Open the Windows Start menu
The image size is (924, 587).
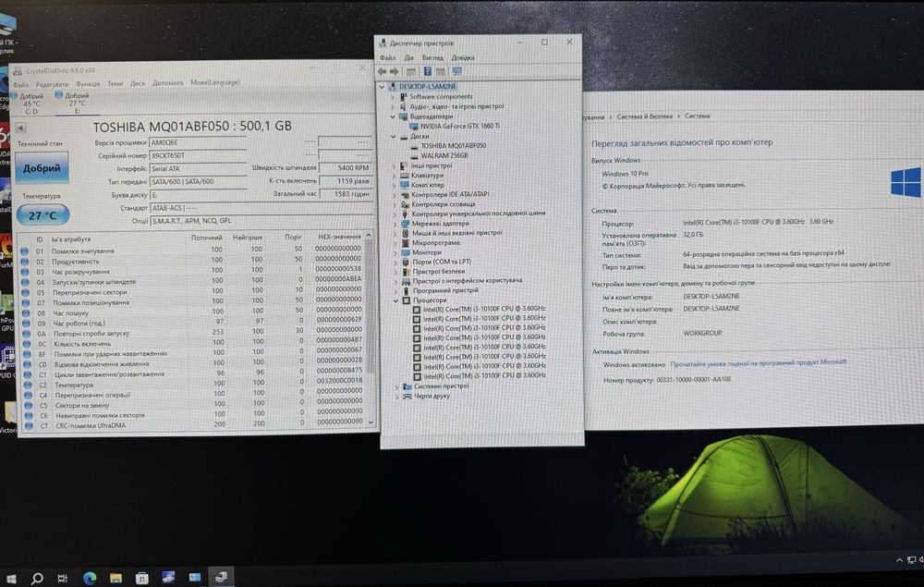10,578
